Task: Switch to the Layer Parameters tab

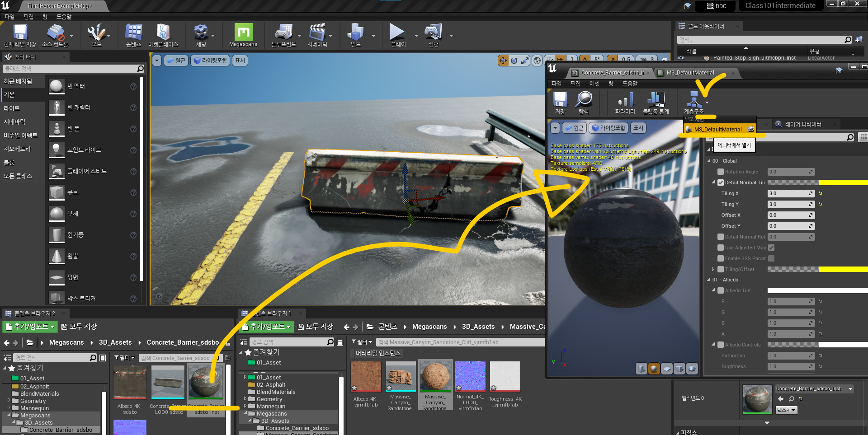Action: coord(803,124)
